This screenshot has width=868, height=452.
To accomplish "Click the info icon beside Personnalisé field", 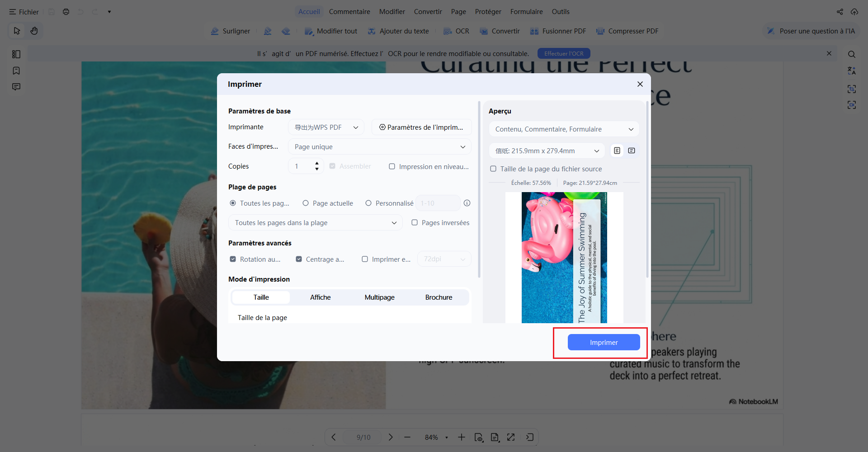I will click(x=467, y=203).
